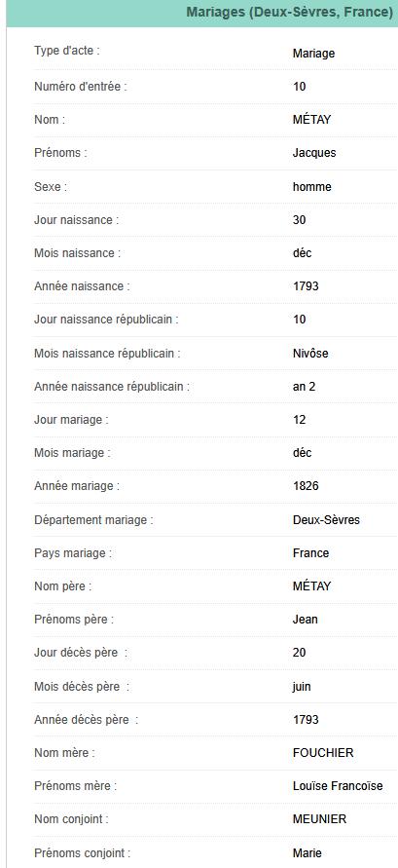The width and height of the screenshot is (398, 868).
Task: Select the Jour mariage value 12
Action: [x=299, y=420]
